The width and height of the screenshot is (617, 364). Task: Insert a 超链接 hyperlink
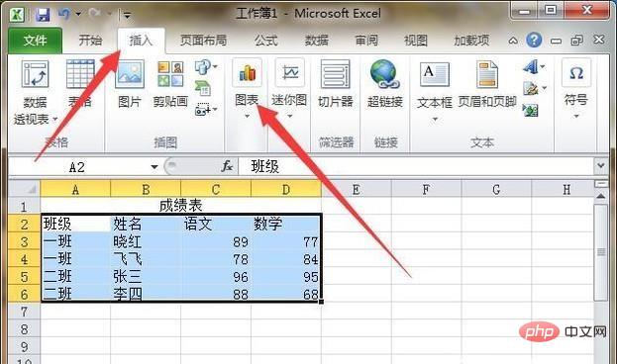point(385,84)
